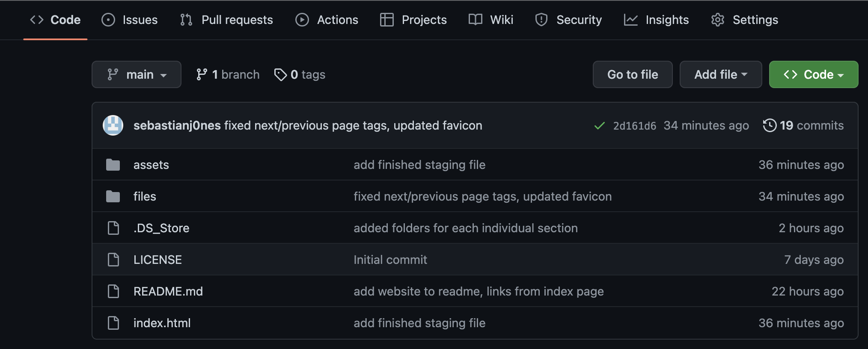Open files row commit message link

pyautogui.click(x=483, y=196)
